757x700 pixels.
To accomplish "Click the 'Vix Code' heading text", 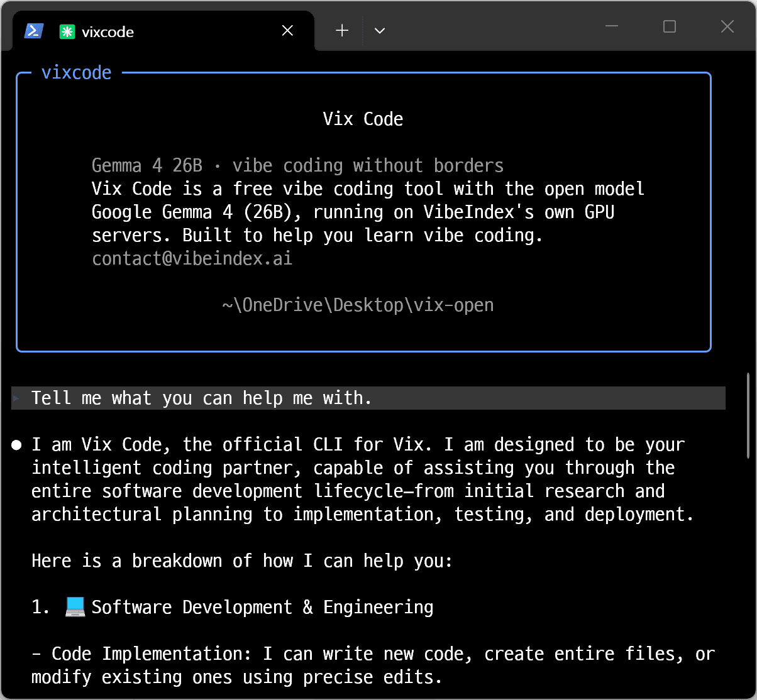I will coord(363,119).
